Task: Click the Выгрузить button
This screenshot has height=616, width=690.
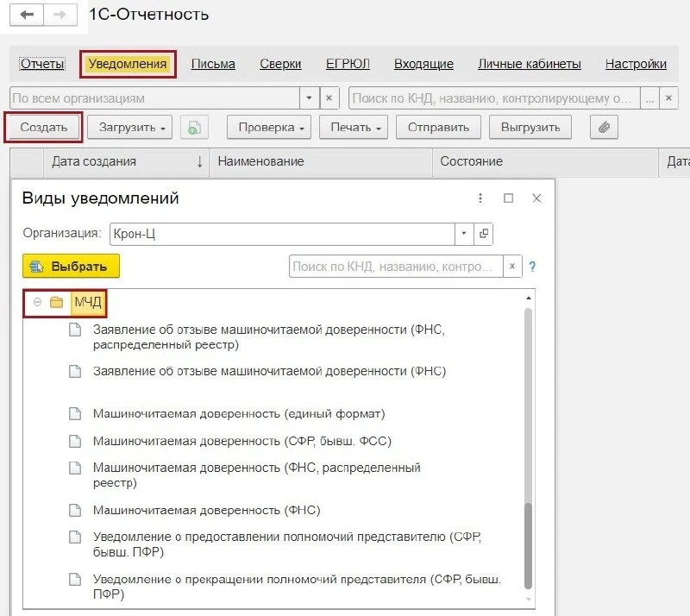Action: coord(530,127)
